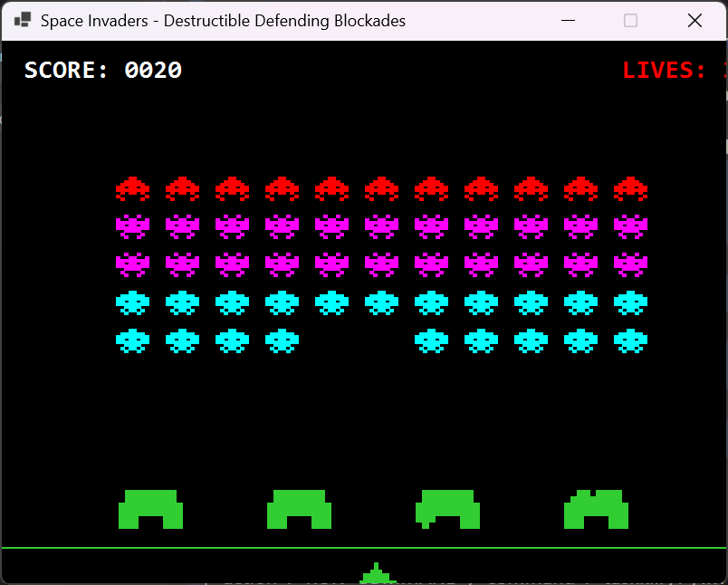
Task: Minimize the Space Invaders window
Action: tap(569, 21)
